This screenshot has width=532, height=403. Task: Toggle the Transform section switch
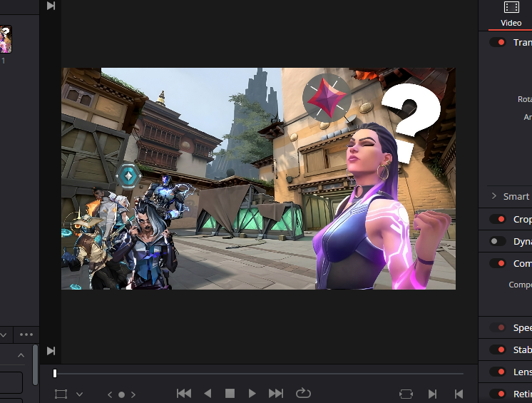coord(498,42)
